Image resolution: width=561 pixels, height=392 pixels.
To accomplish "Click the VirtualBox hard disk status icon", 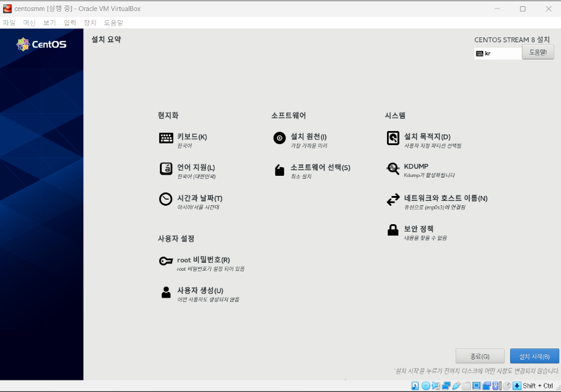I will 415,386.
